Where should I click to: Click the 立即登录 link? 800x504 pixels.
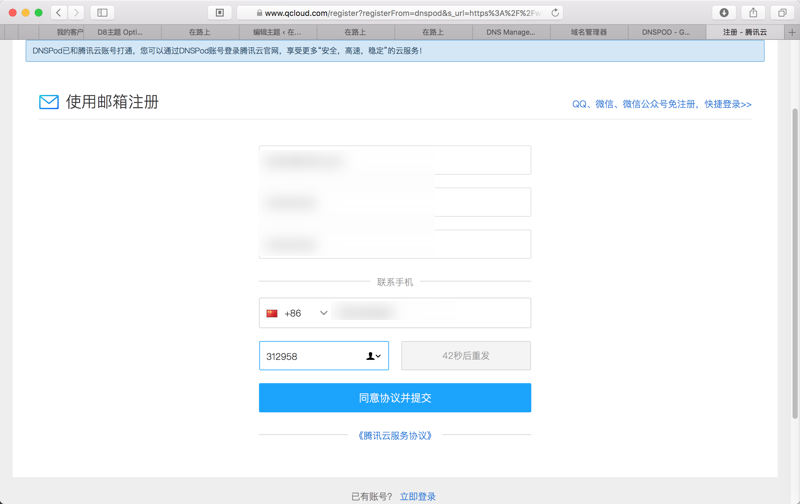coord(418,497)
